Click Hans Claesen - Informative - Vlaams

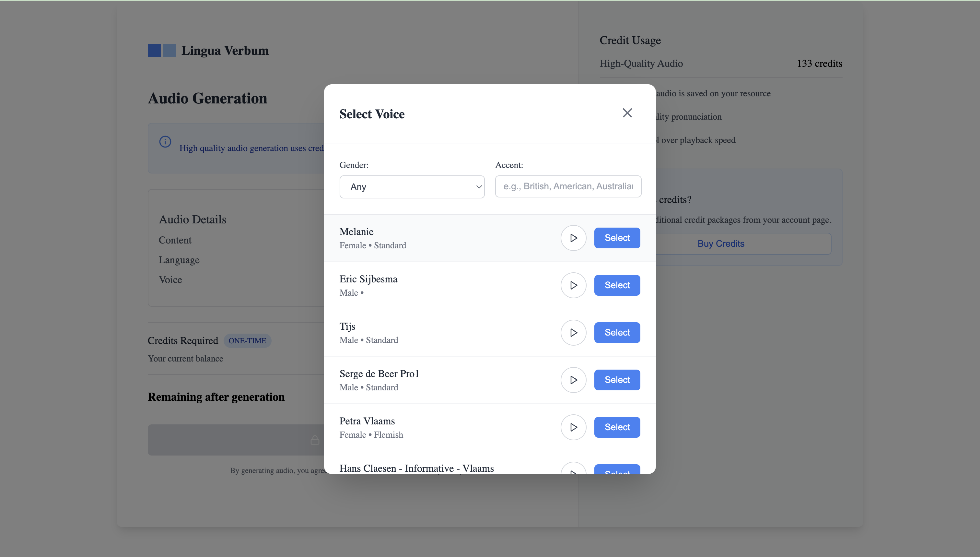tap(416, 468)
